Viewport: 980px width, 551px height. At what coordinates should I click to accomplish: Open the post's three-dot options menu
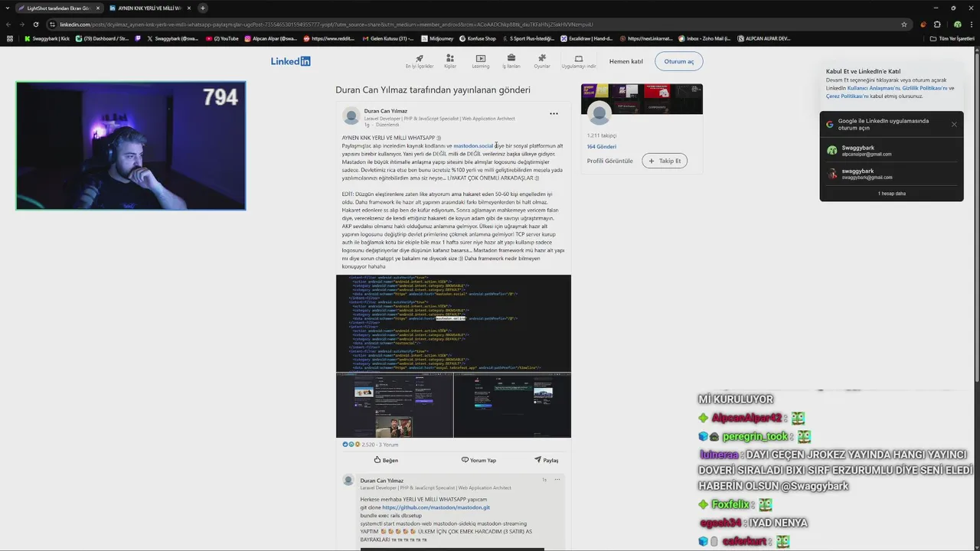pos(554,113)
